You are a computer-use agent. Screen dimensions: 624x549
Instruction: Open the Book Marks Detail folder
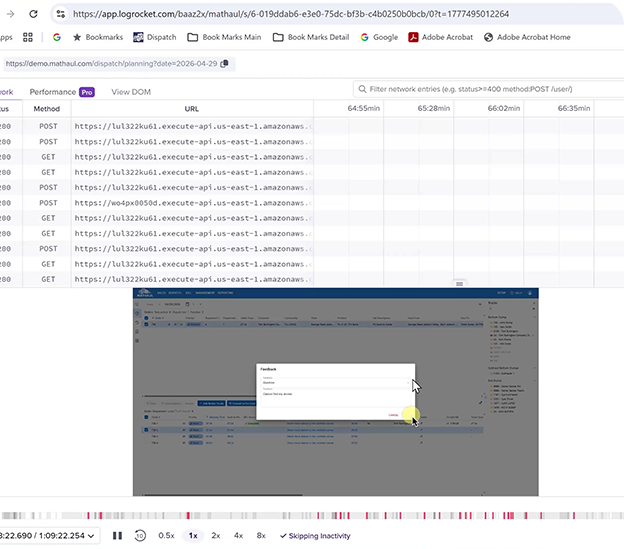point(311,37)
